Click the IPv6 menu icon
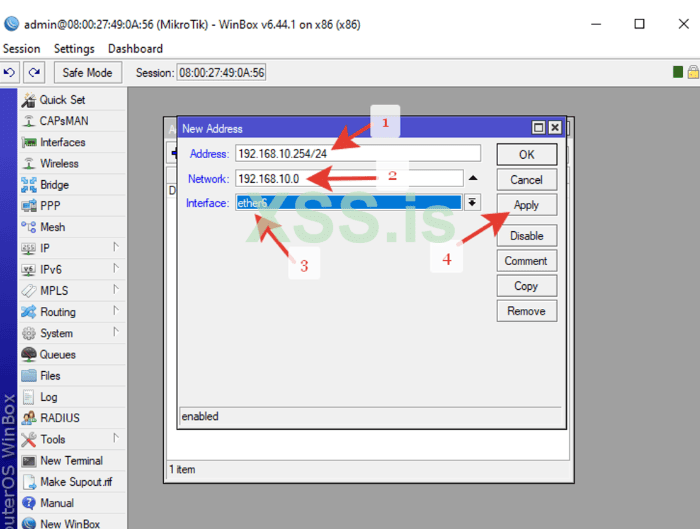 [29, 270]
